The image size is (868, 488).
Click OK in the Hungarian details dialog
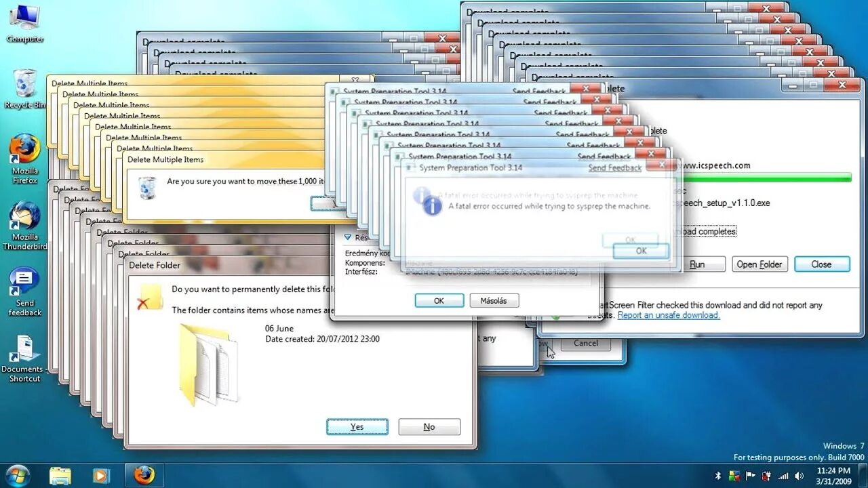(x=439, y=300)
